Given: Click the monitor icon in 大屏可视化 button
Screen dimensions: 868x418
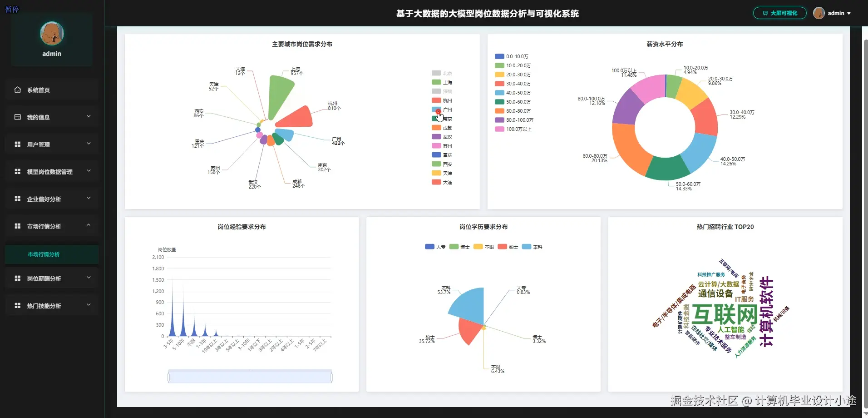Looking at the screenshot, I should tap(765, 13).
